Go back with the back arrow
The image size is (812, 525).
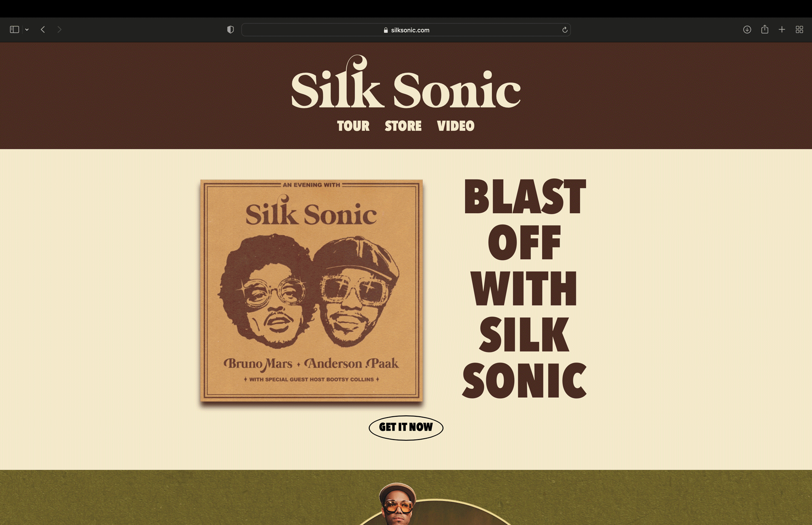(43, 30)
